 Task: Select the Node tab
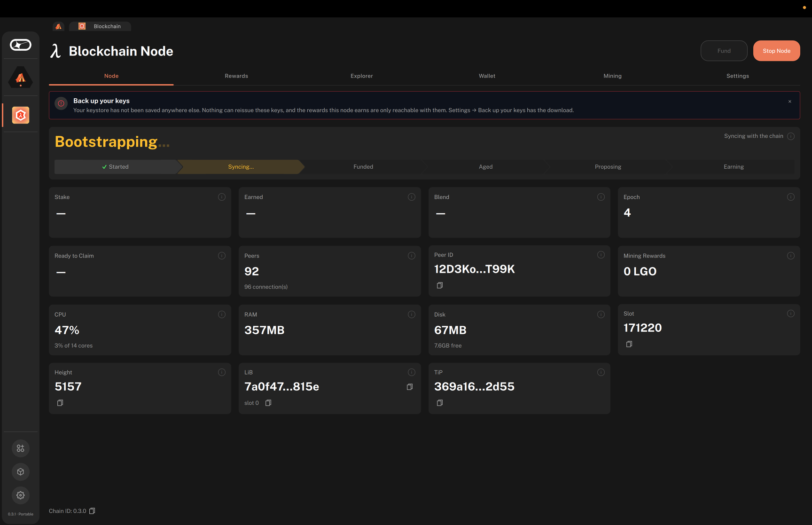(x=111, y=76)
